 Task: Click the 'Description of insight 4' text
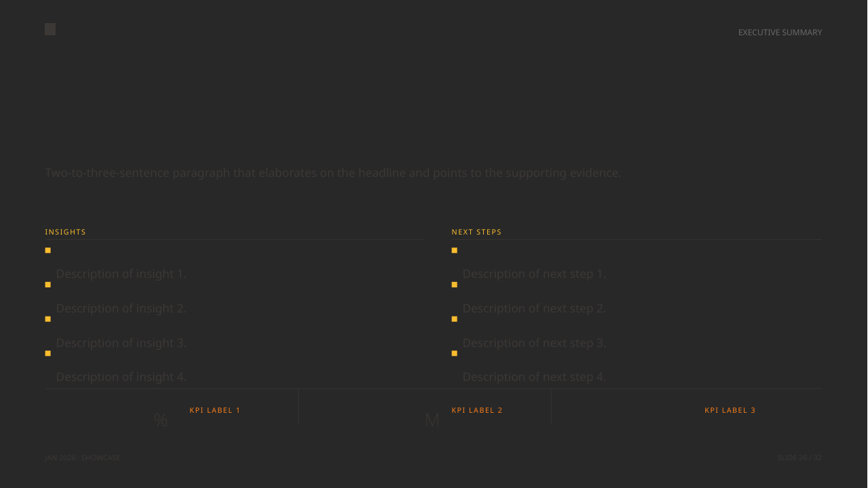[x=121, y=377]
